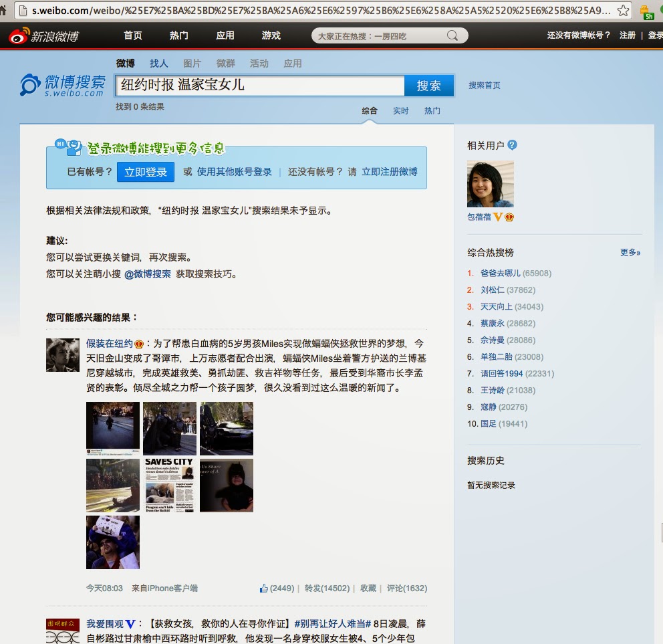This screenshot has width=663, height=644.
Task: Open 我爱围观 user name link
Action: [105, 624]
